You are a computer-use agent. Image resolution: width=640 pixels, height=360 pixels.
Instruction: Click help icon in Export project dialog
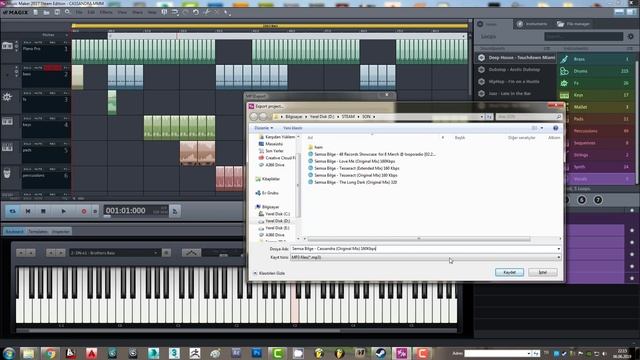pyautogui.click(x=556, y=128)
